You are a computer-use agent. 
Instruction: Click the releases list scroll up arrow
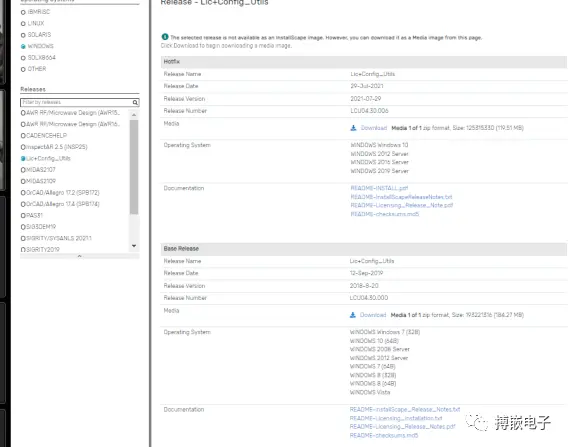point(134,115)
